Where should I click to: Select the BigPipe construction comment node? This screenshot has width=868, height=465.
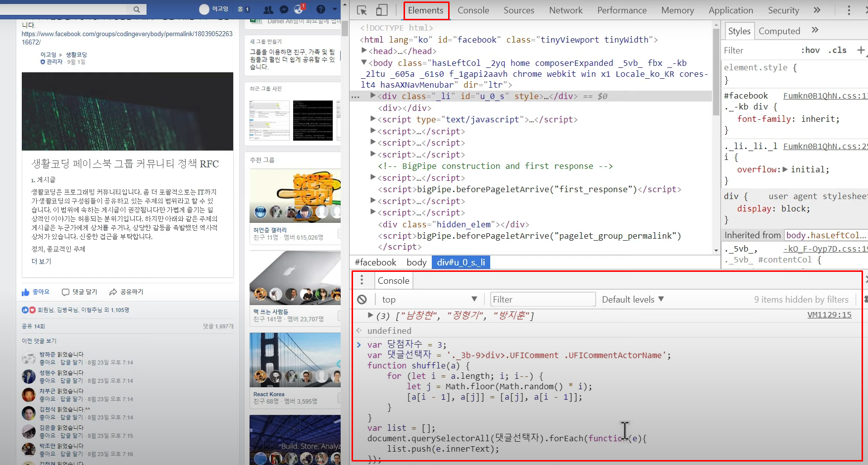(495, 166)
